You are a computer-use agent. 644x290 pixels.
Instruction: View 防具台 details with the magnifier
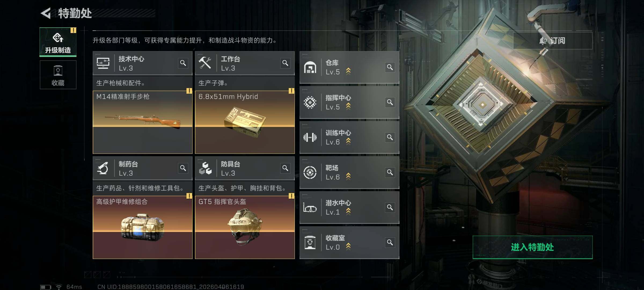pyautogui.click(x=285, y=168)
